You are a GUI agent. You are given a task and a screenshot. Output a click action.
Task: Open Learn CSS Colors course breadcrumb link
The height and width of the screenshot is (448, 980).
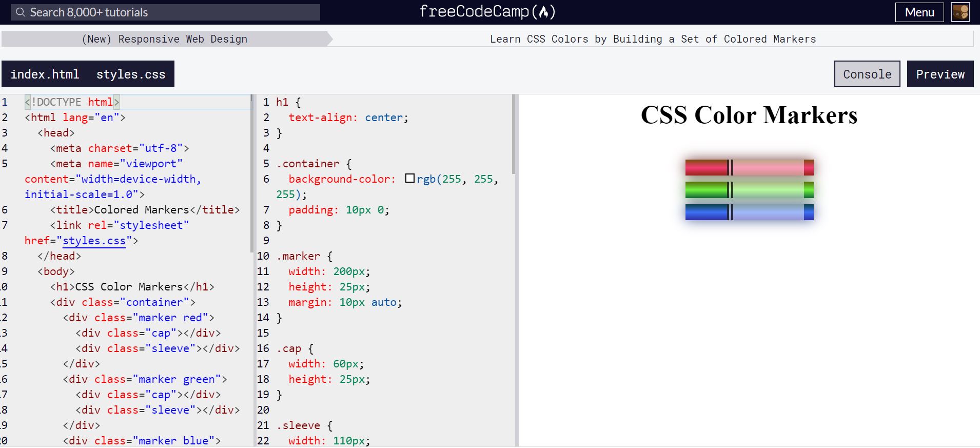click(x=653, y=39)
